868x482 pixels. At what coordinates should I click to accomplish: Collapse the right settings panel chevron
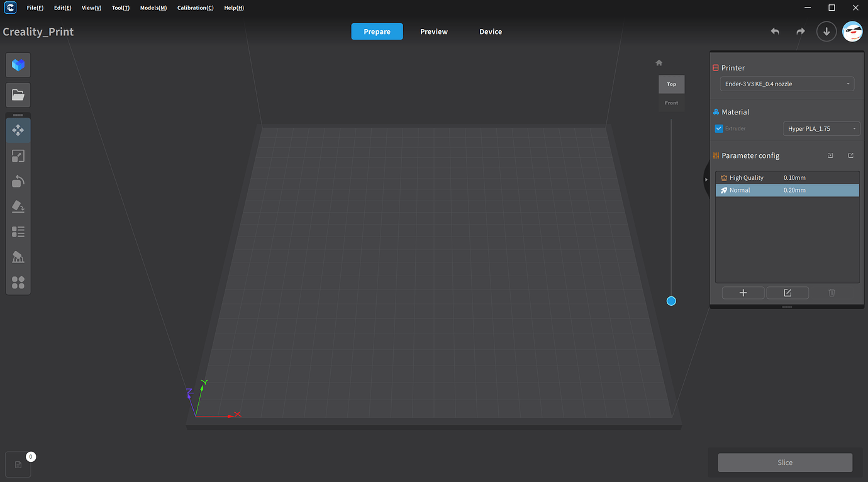click(708, 179)
